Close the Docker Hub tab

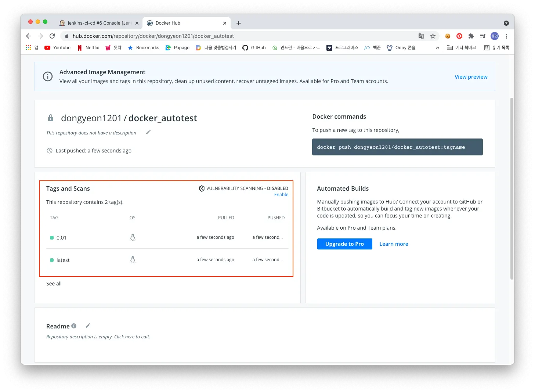[x=225, y=23]
